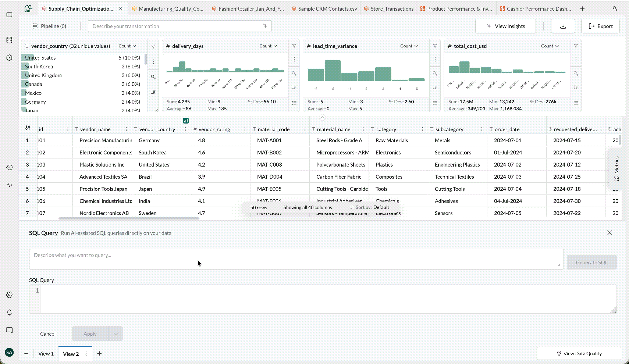629x364 pixels.
Task: Open notifications bell in sidebar
Action: (10, 313)
